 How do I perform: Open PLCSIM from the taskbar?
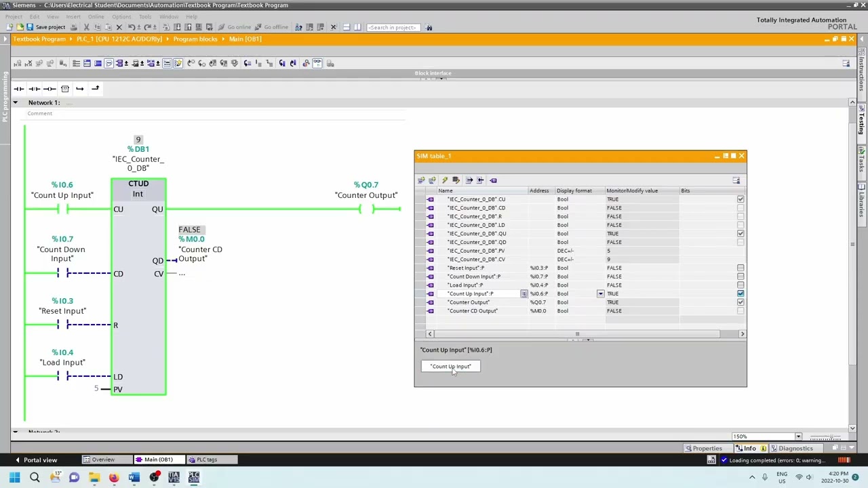(x=194, y=478)
